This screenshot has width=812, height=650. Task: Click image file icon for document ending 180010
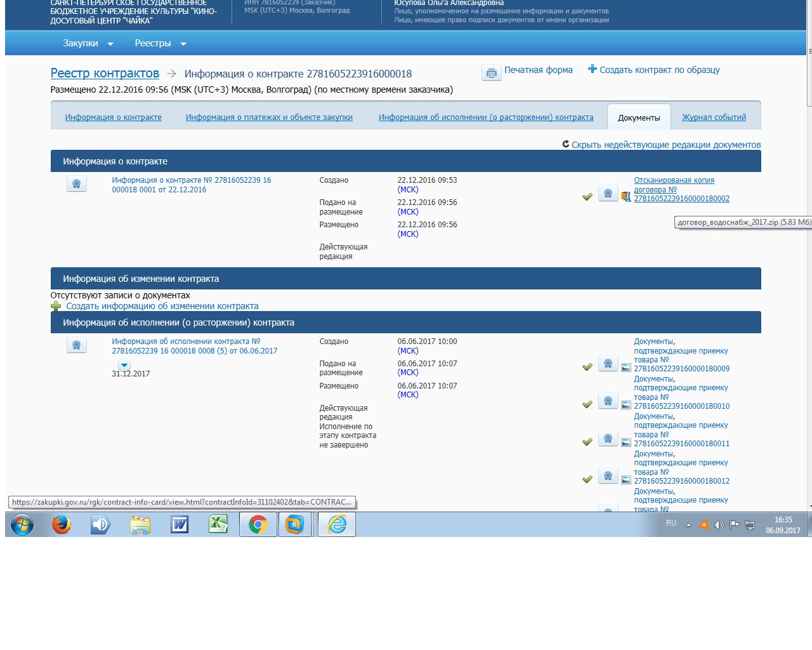pyautogui.click(x=625, y=405)
